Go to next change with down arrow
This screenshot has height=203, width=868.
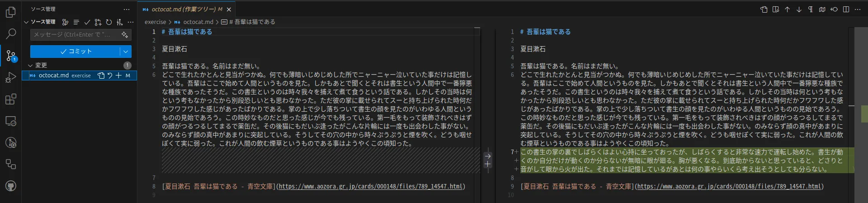point(799,9)
